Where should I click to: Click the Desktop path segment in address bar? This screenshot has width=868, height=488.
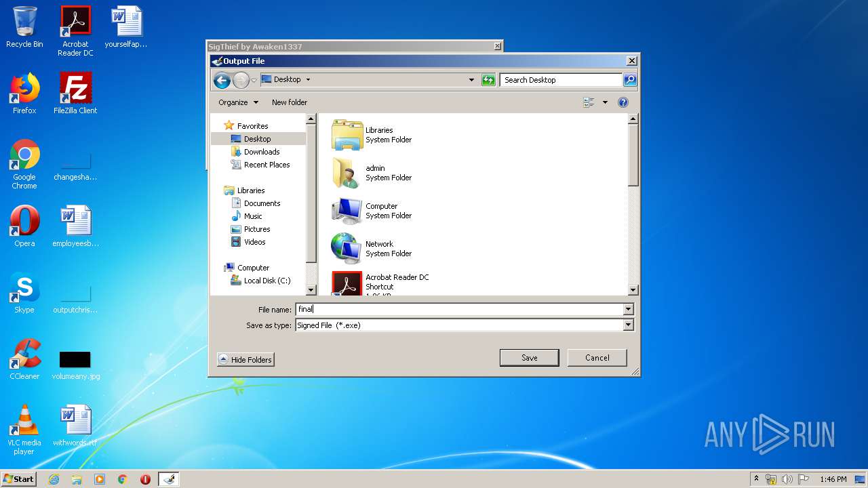tap(287, 80)
